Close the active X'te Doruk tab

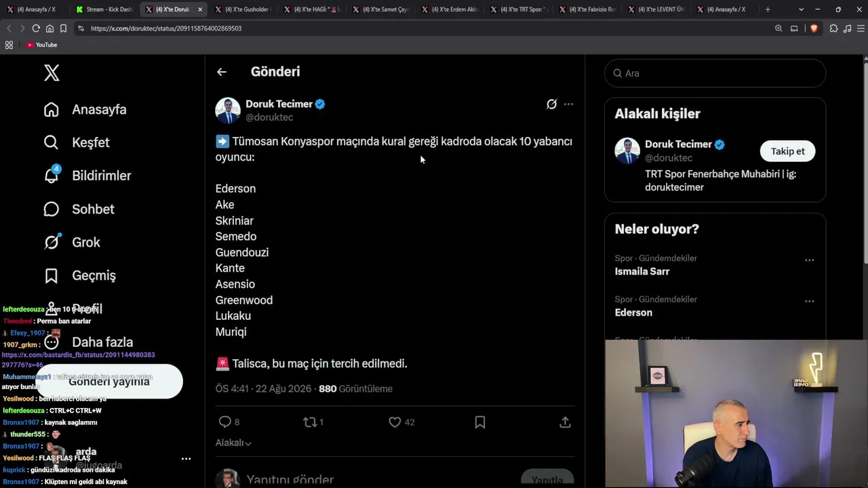click(200, 9)
